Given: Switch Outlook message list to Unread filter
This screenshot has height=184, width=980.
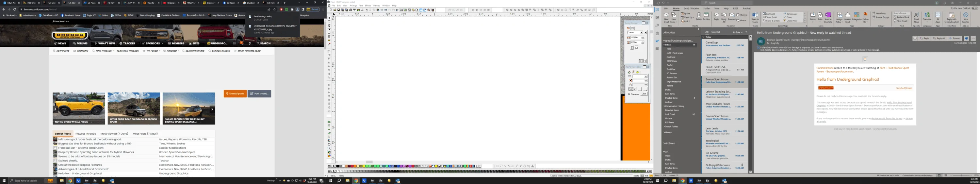Looking at the screenshot, I should click(x=716, y=32).
